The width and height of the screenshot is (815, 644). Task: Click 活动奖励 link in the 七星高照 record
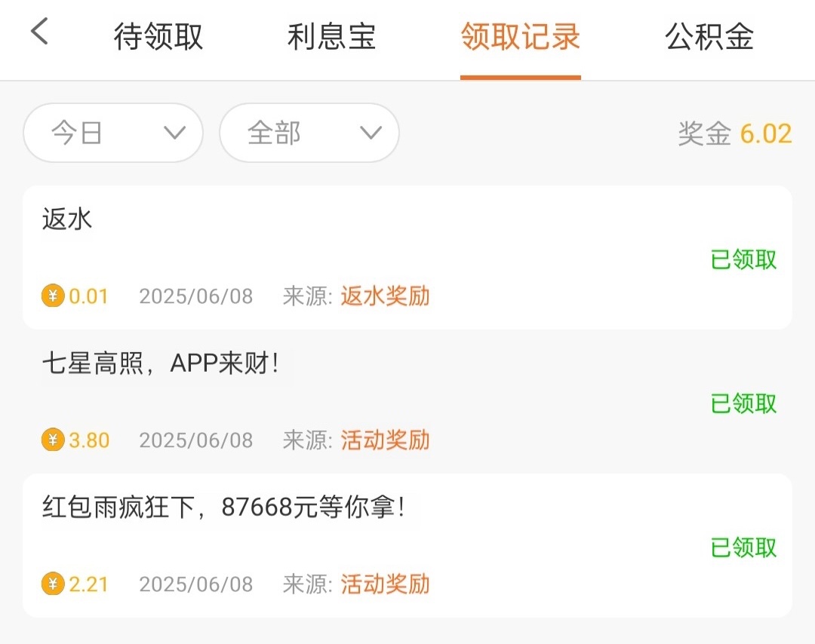pos(385,440)
